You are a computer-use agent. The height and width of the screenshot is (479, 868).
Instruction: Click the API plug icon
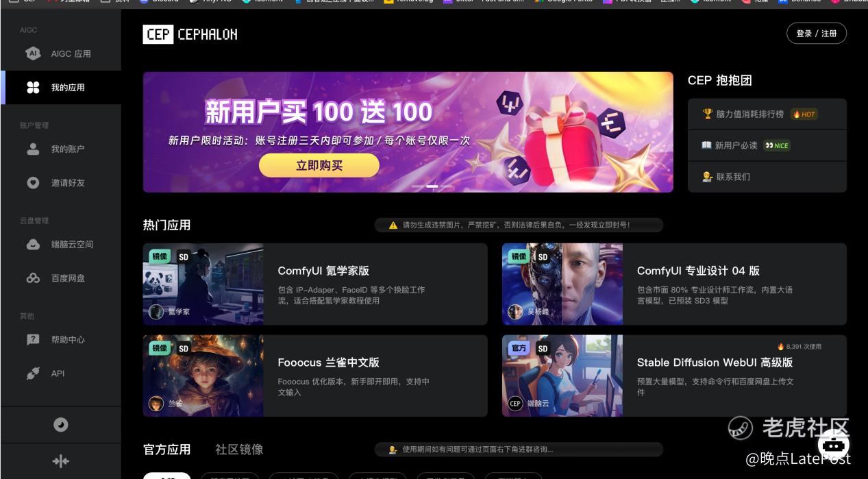[x=33, y=373]
